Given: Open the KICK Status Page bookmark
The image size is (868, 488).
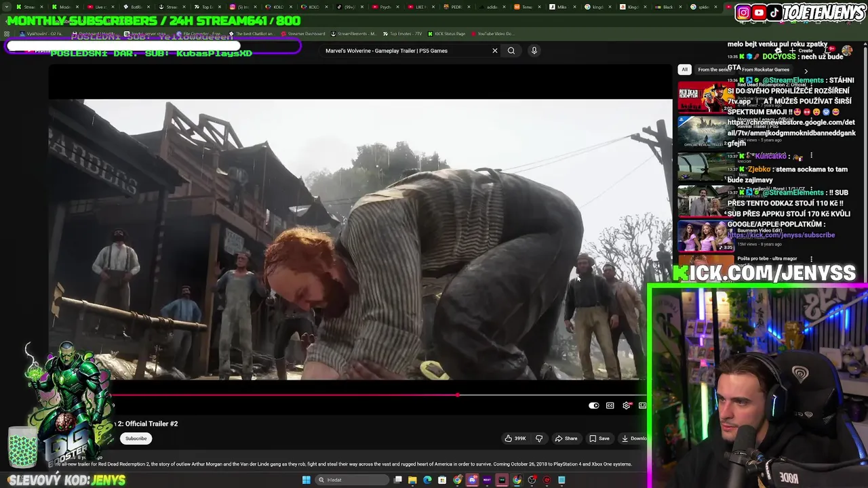Looking at the screenshot, I should click(x=446, y=33).
